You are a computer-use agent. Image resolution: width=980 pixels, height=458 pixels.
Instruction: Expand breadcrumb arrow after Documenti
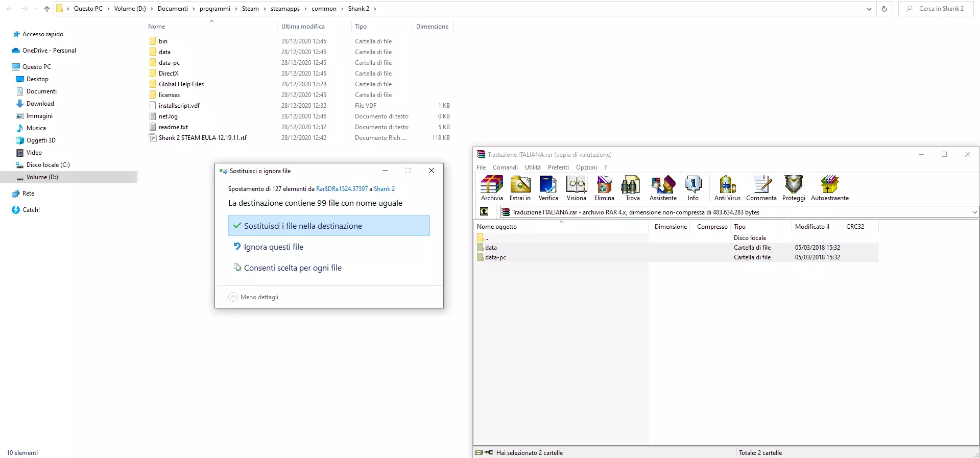point(194,9)
